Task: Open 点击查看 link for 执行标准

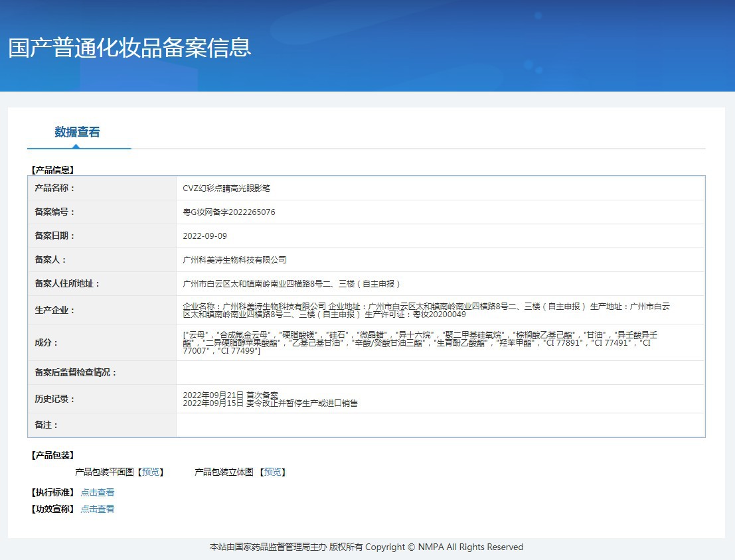Action: [98, 492]
